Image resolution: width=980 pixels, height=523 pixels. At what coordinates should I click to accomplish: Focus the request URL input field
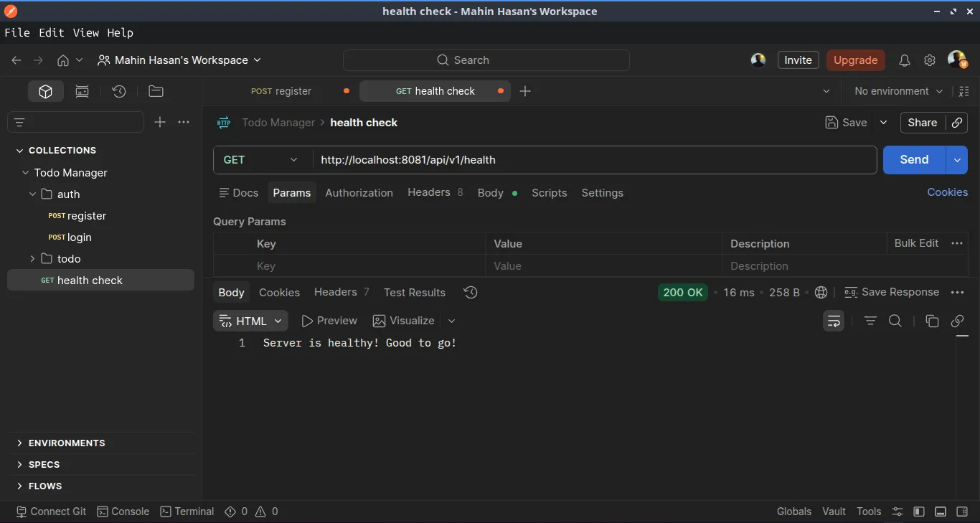[x=595, y=160]
